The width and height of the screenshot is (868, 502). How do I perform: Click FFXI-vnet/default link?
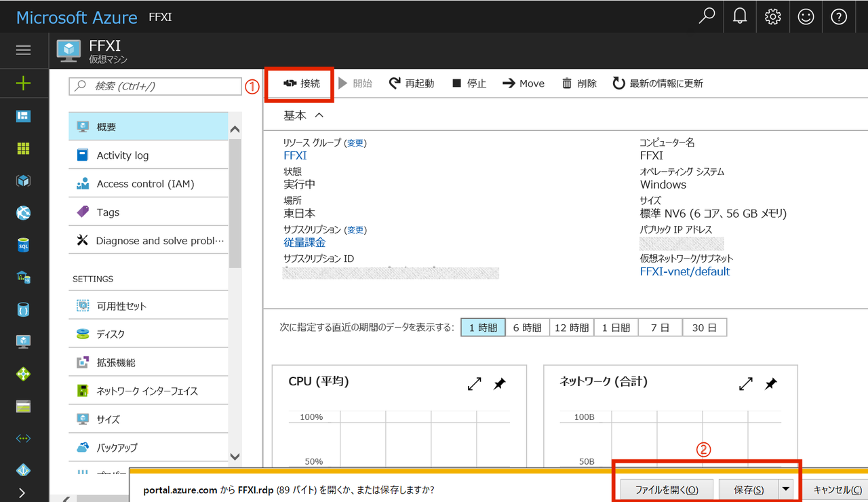[x=685, y=272]
